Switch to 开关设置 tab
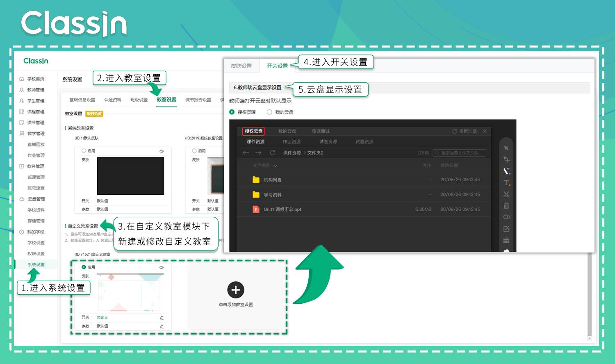 277,66
